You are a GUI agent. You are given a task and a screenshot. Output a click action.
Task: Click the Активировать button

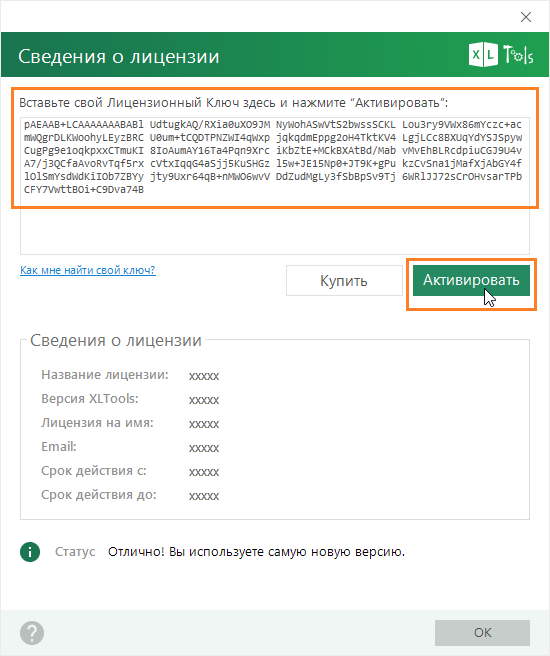471,280
